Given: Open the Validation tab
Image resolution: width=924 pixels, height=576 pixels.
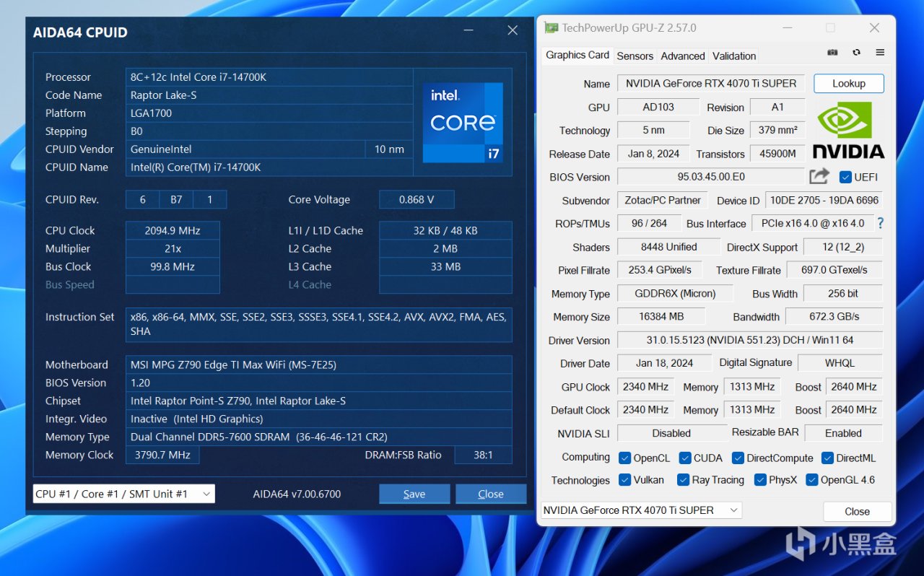Looking at the screenshot, I should pos(734,56).
